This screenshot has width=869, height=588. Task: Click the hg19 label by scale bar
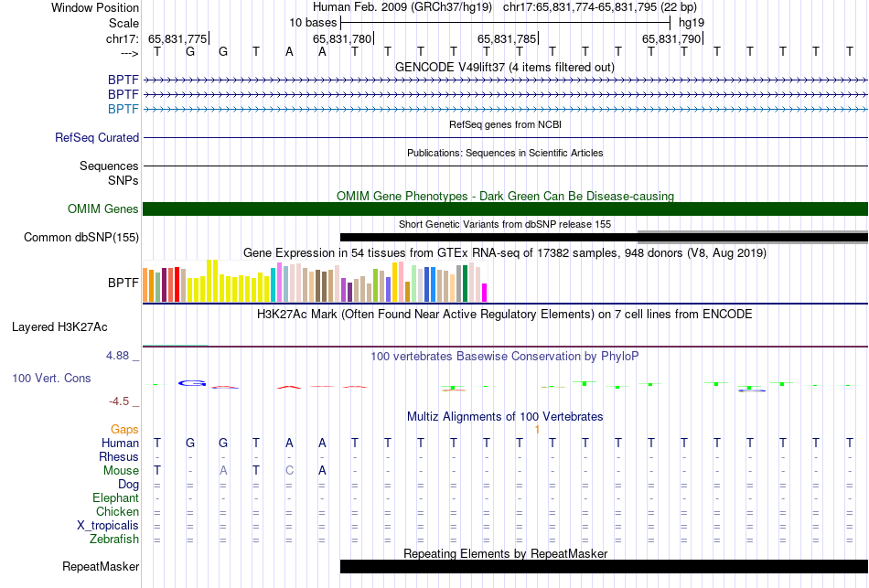692,23
